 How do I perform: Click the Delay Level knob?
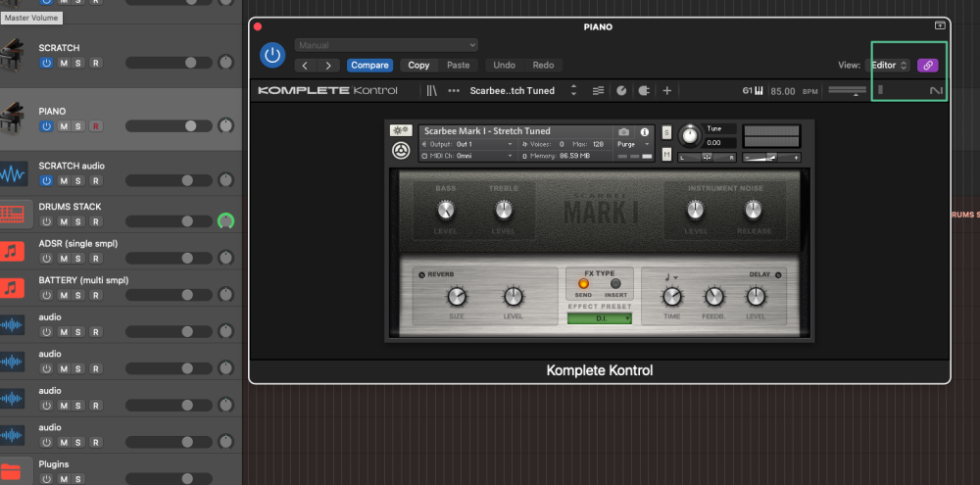756,296
